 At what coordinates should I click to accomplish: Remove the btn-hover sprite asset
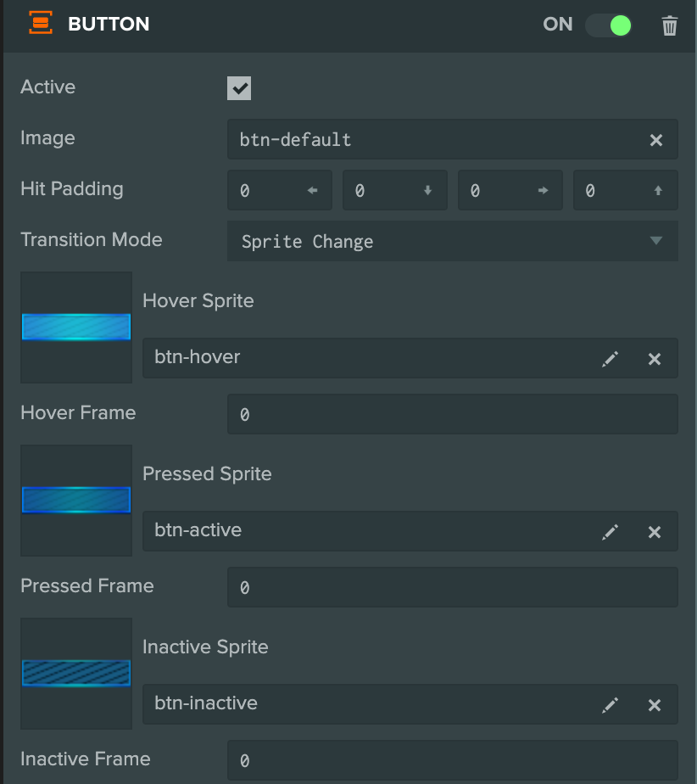tap(655, 359)
